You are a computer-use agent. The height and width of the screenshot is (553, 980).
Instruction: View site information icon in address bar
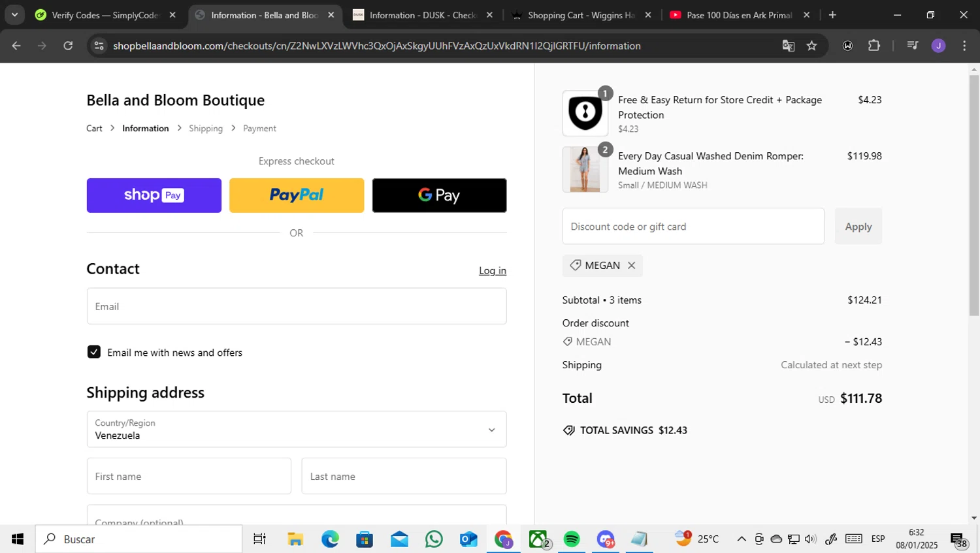pyautogui.click(x=99, y=46)
